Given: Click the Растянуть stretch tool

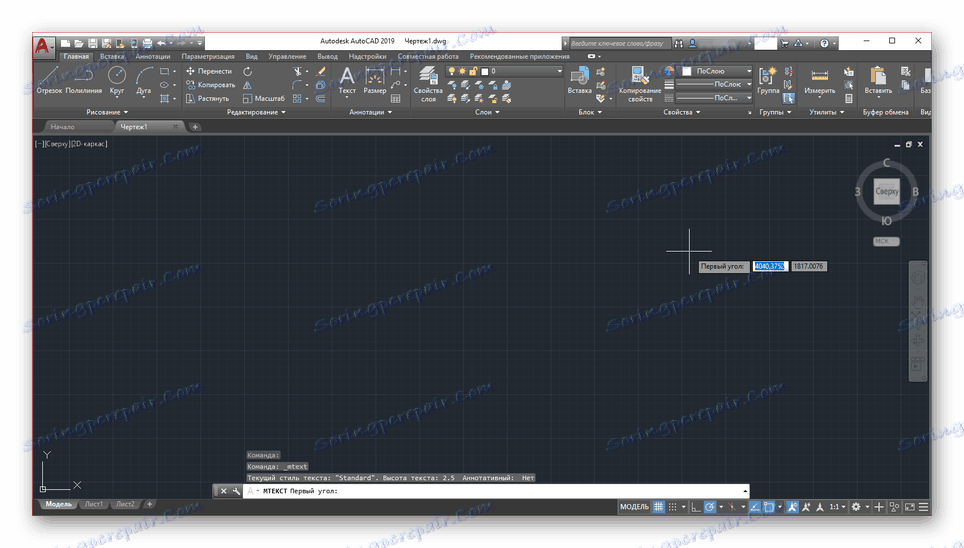Looking at the screenshot, I should point(208,98).
